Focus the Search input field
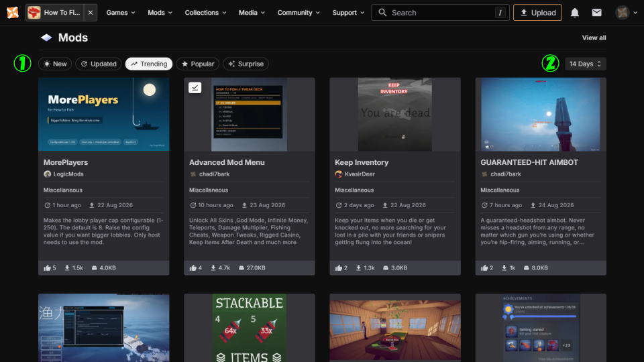 (440, 12)
